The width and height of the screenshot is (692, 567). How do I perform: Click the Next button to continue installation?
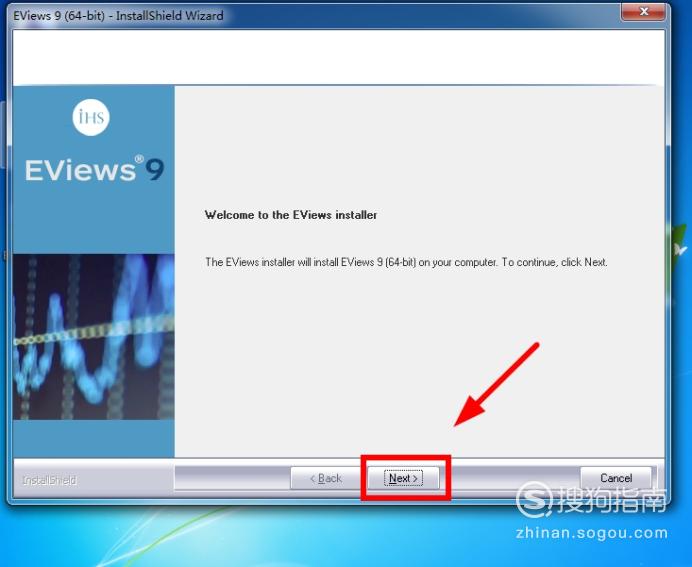[x=403, y=478]
